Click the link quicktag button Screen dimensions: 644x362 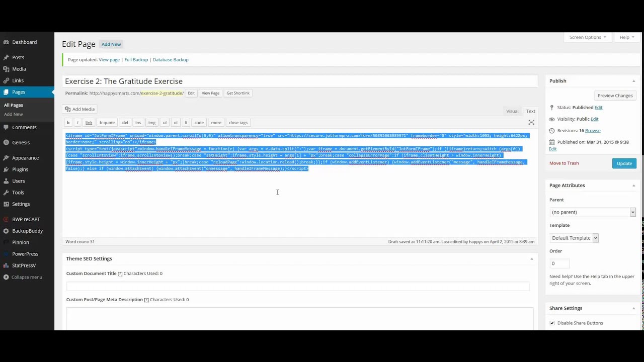point(89,123)
